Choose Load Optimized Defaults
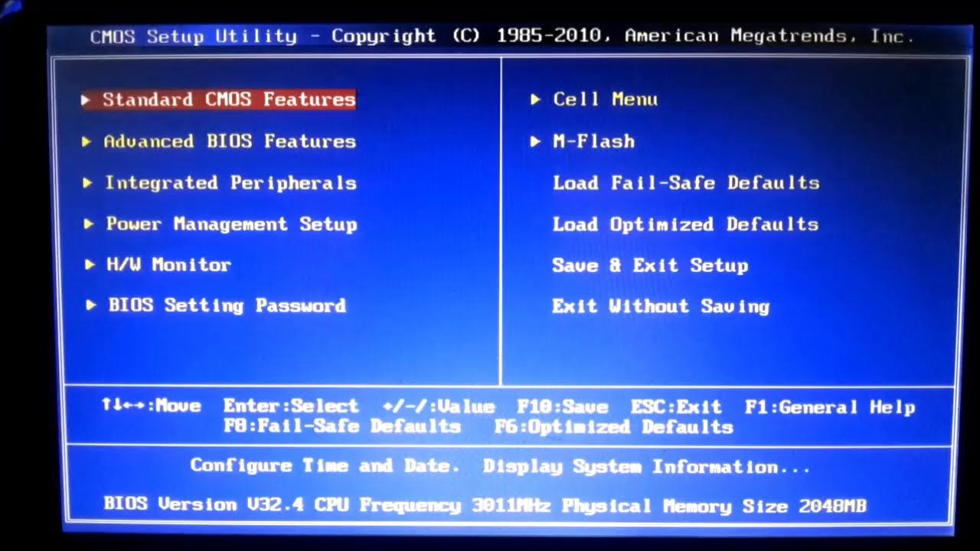 [x=685, y=224]
